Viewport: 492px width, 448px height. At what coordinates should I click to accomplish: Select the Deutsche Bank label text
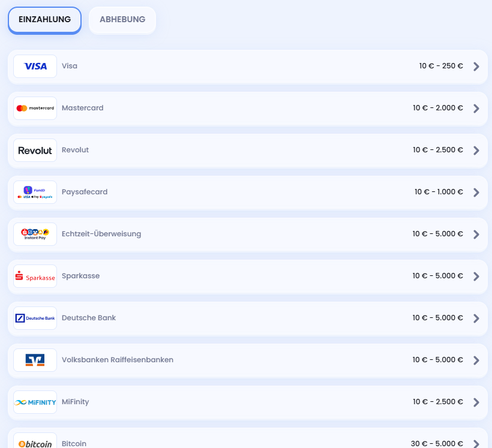click(89, 318)
